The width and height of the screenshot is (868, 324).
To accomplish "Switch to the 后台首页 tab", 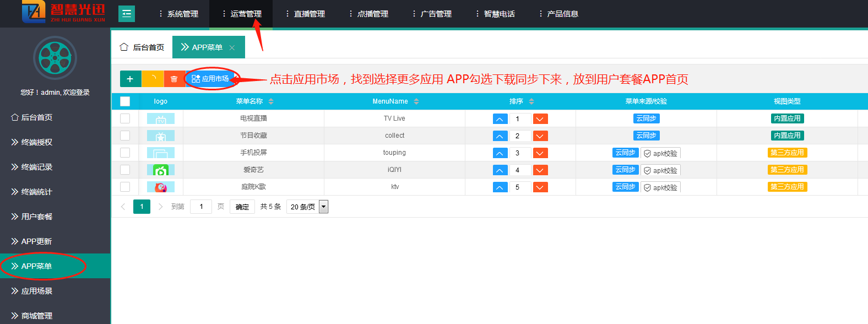I will [142, 47].
